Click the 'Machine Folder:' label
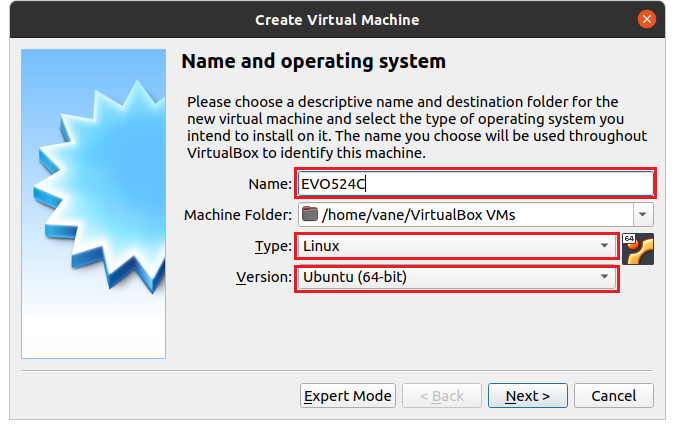 pos(238,215)
